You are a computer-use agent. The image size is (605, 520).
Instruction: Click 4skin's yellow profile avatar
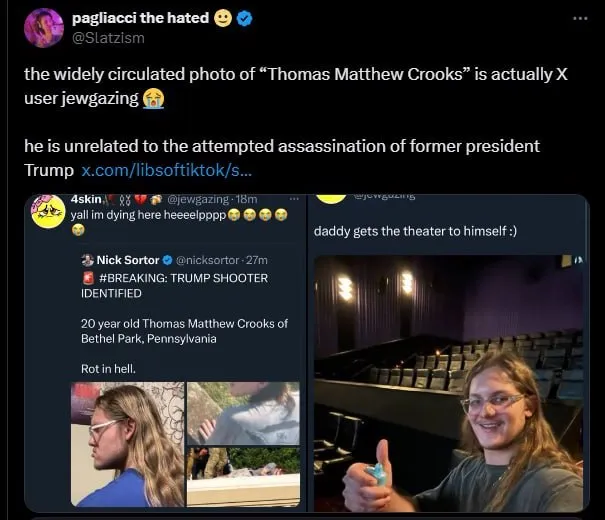[48, 212]
